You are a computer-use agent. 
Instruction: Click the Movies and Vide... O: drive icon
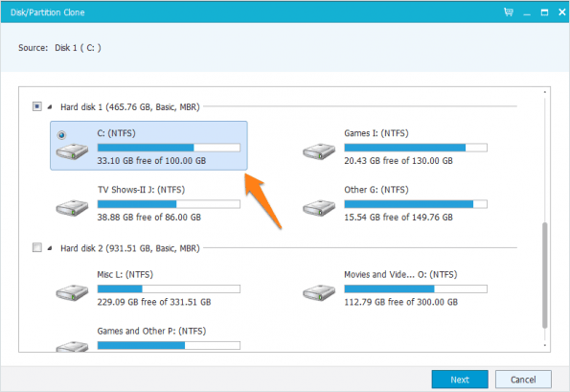319,292
